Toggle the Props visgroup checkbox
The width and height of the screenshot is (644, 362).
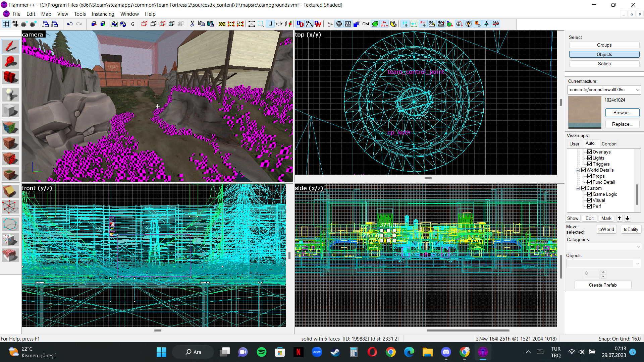tap(589, 176)
